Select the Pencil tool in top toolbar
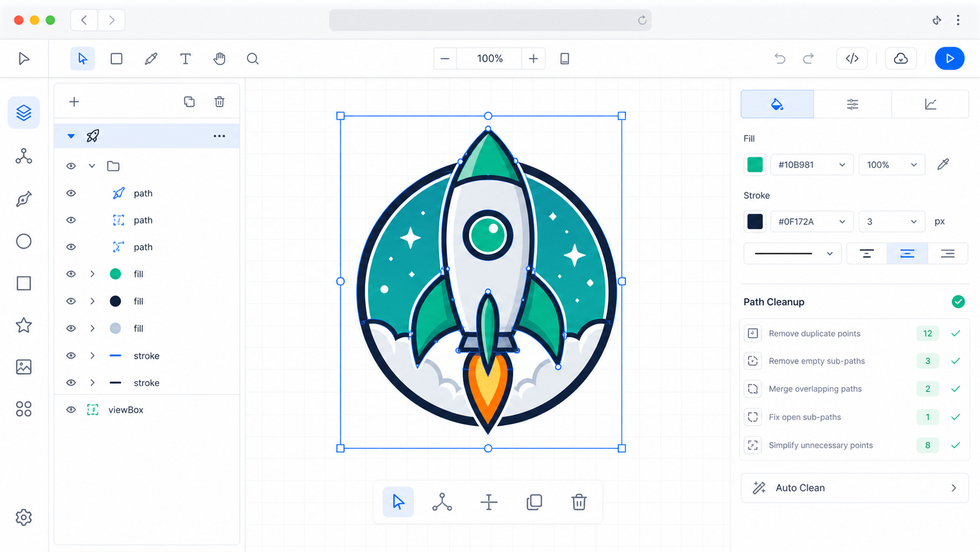The image size is (980, 552). [x=151, y=59]
